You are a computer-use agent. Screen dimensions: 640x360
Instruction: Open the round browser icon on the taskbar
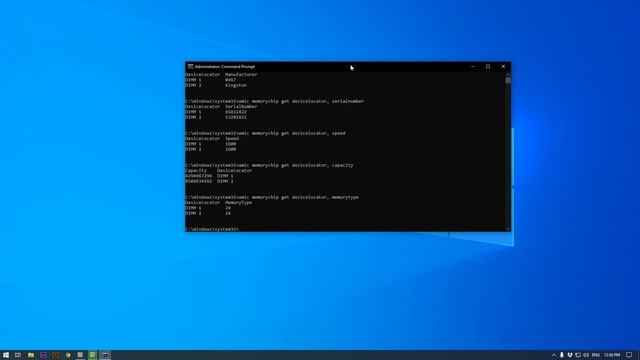point(68,355)
